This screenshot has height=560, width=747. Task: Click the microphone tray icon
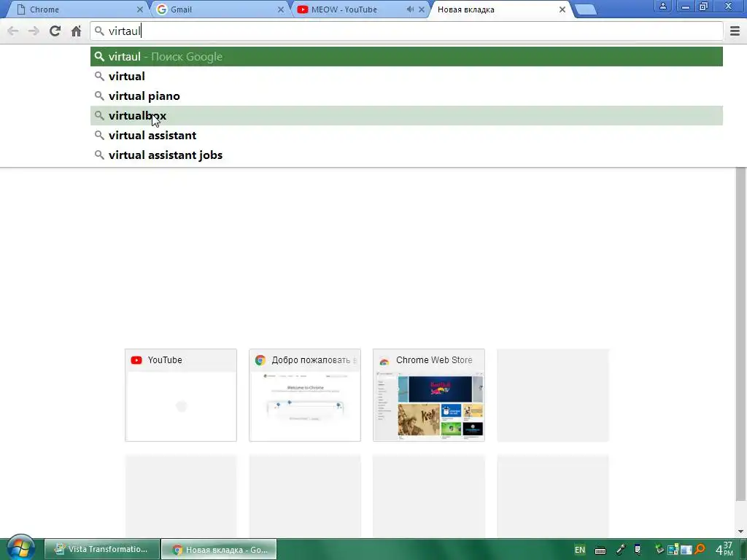click(621, 550)
